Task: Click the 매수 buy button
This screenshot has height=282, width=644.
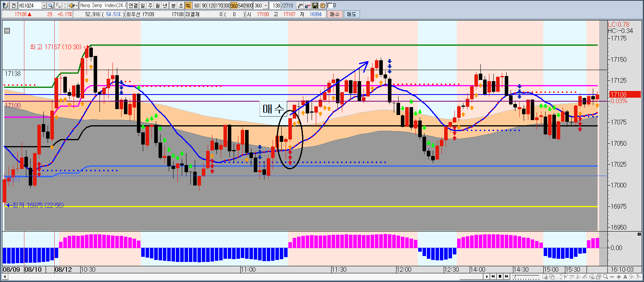Action: click(x=335, y=14)
